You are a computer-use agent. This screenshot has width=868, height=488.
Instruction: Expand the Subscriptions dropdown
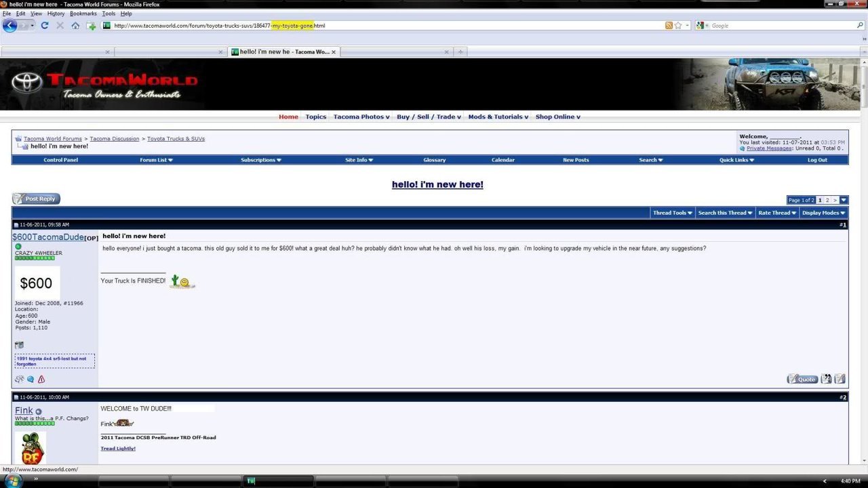[x=261, y=160]
